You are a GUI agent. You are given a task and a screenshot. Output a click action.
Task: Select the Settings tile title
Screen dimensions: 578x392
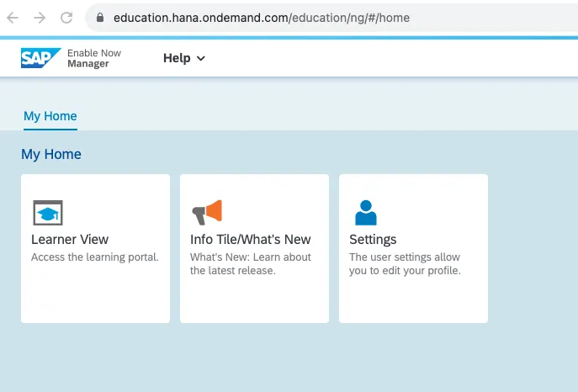click(373, 240)
